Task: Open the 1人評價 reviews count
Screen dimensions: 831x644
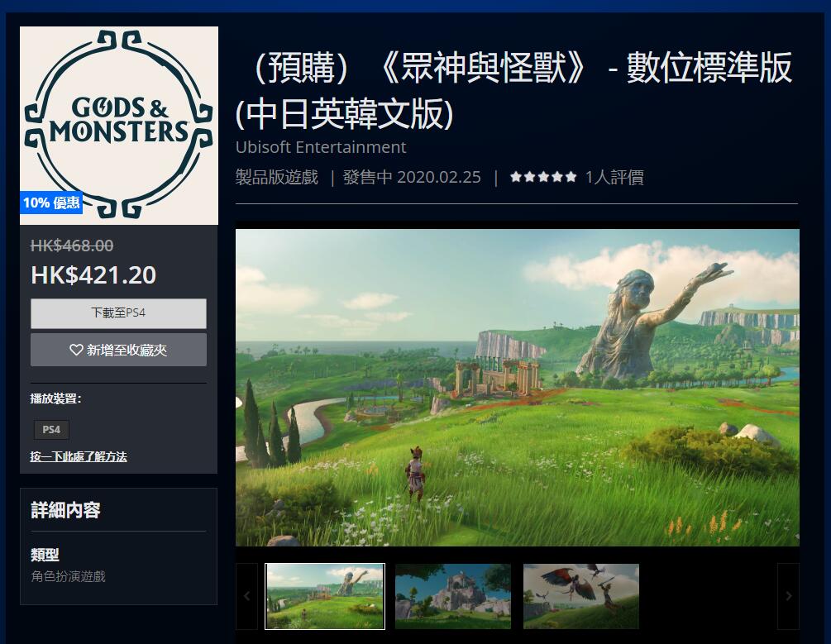Action: (x=614, y=177)
